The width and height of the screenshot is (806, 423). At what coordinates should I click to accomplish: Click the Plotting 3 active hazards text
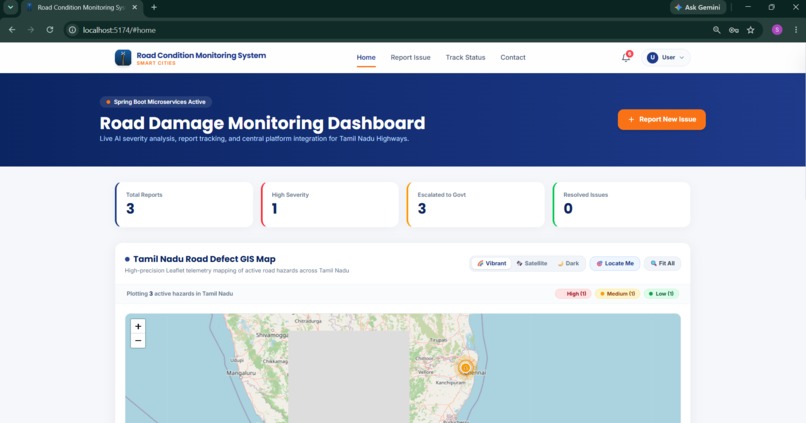(179, 293)
